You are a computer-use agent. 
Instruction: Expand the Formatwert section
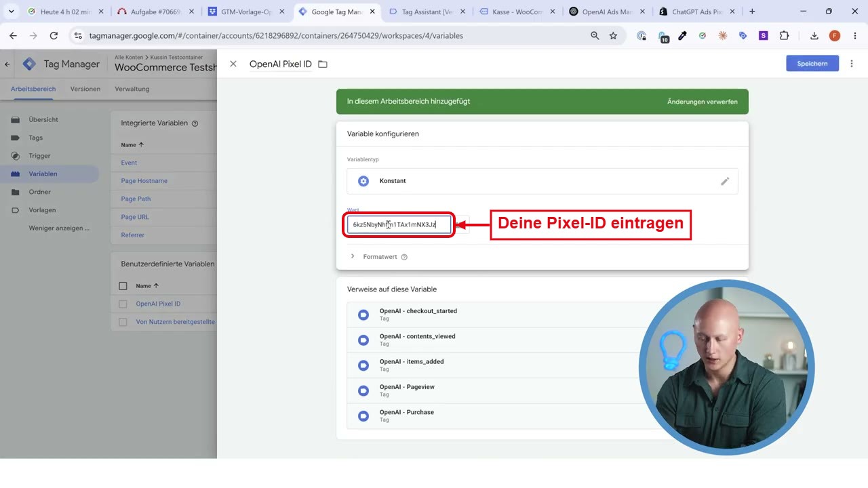353,257
